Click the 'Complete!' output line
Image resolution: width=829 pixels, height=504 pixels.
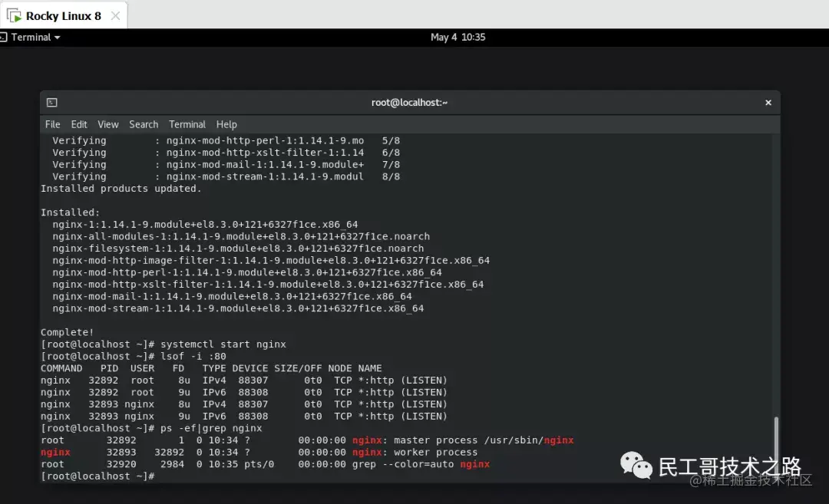click(67, 332)
